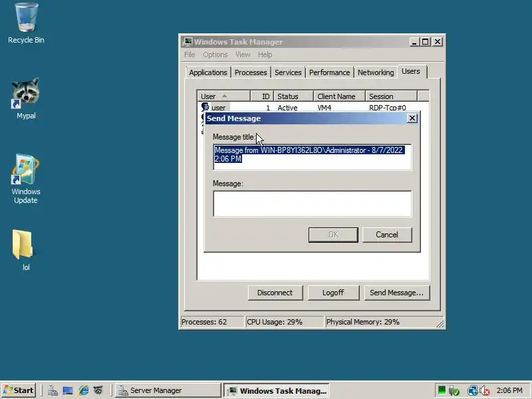
Task: Click the Task Manager title bar icon
Action: click(188, 42)
